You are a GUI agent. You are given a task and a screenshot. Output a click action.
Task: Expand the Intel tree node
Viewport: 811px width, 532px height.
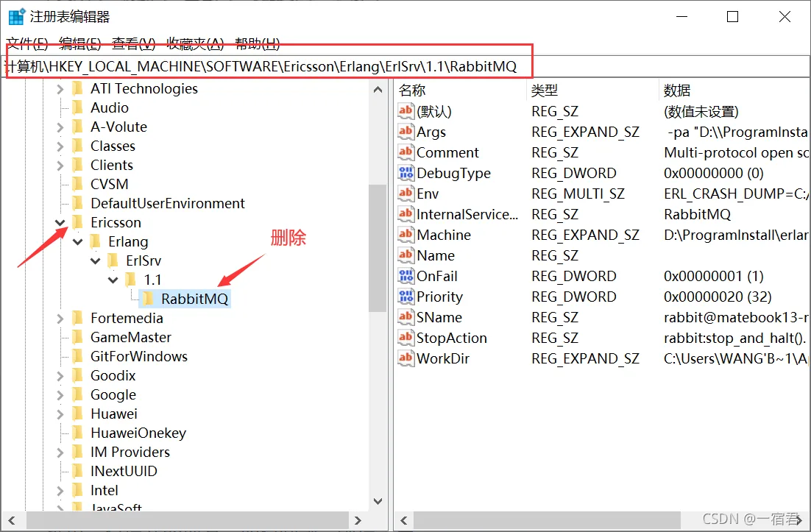(60, 491)
